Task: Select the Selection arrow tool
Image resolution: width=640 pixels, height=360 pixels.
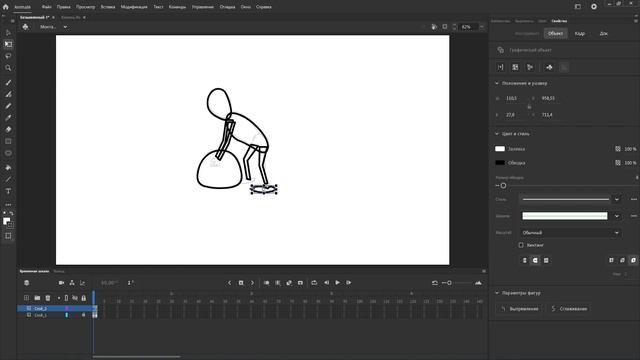Action: tap(8, 32)
